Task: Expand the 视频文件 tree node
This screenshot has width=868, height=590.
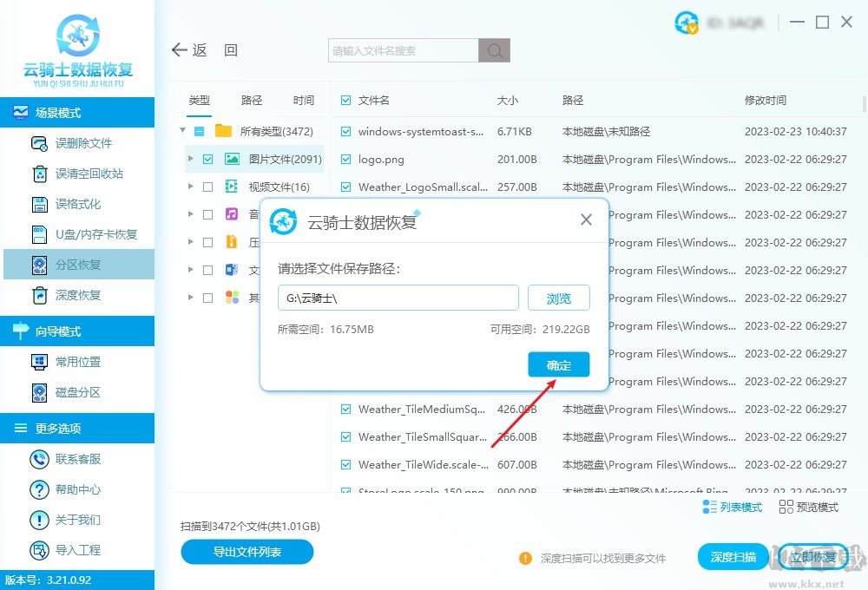Action: click(190, 187)
